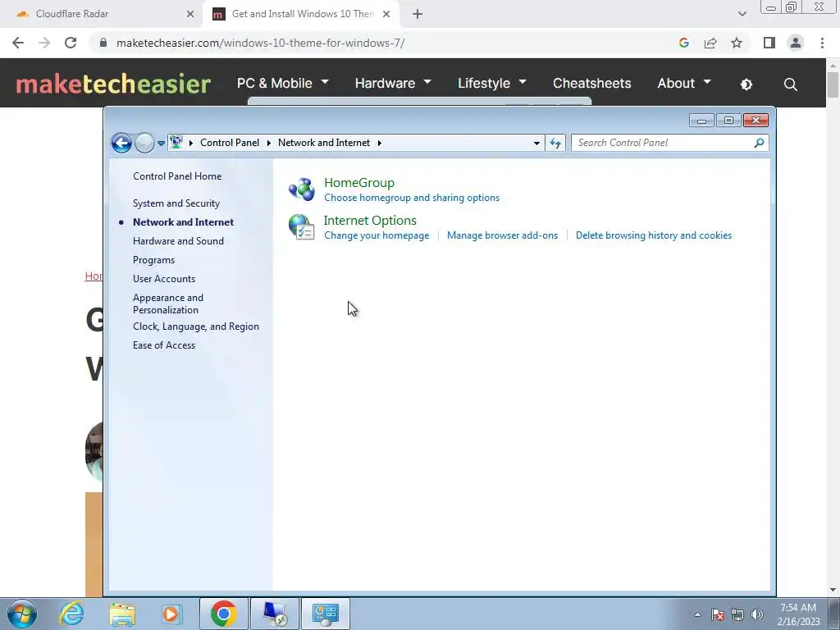The image size is (840, 630).
Task: Open Cheatsheets page
Action: (592, 83)
